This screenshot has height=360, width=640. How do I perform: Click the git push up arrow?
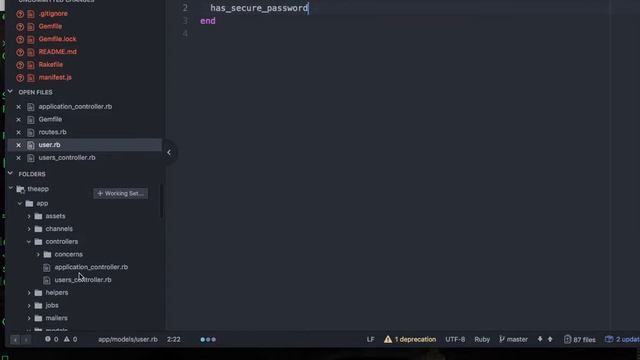[x=550, y=339]
